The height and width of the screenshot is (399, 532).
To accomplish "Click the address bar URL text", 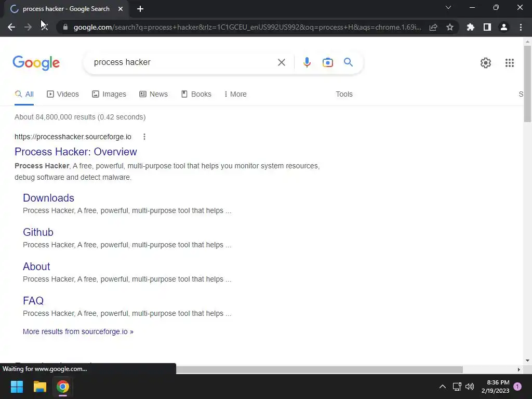I will (247, 27).
